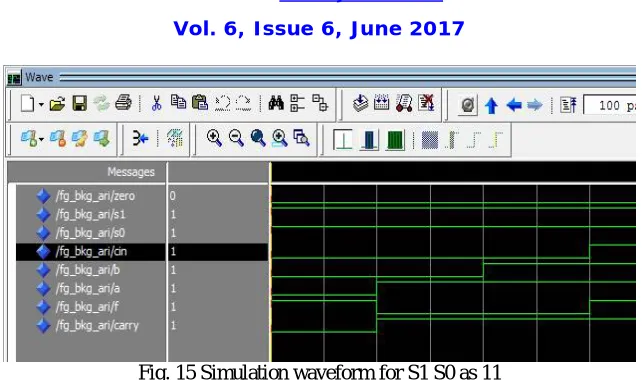Click the blue up arrow icon
Image resolution: width=642 pixels, height=380 pixels.
tap(491, 106)
